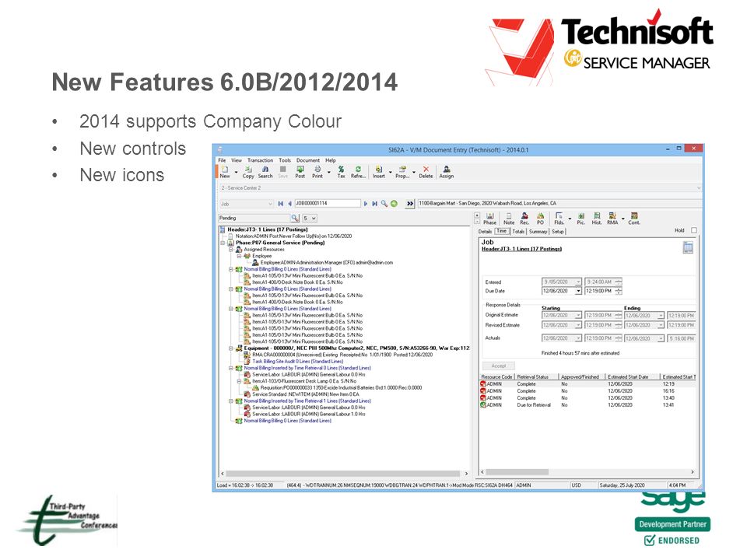Open the Help menu
Image resolution: width=747 pixels, height=560 pixels.
pos(331,160)
